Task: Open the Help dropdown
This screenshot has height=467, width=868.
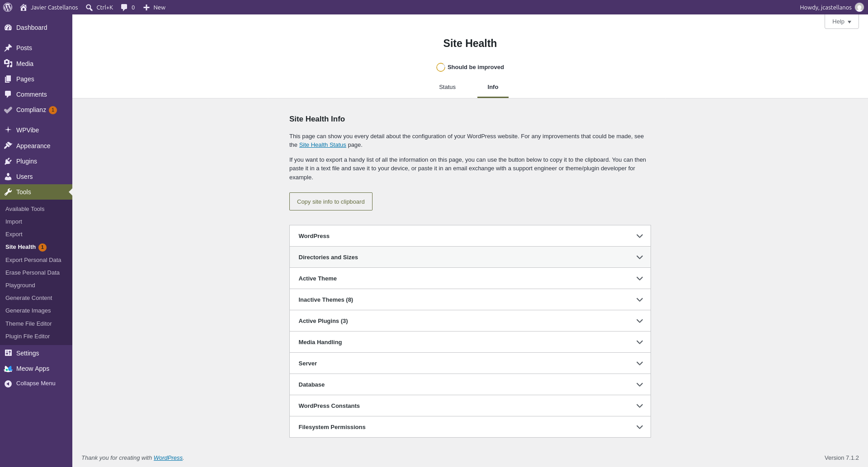Action: [x=841, y=22]
